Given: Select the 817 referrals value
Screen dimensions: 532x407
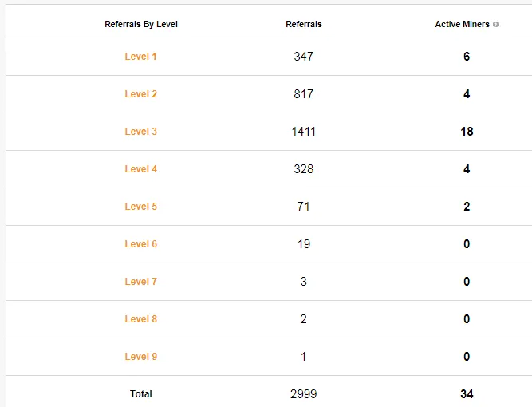Looking at the screenshot, I should 304,94.
